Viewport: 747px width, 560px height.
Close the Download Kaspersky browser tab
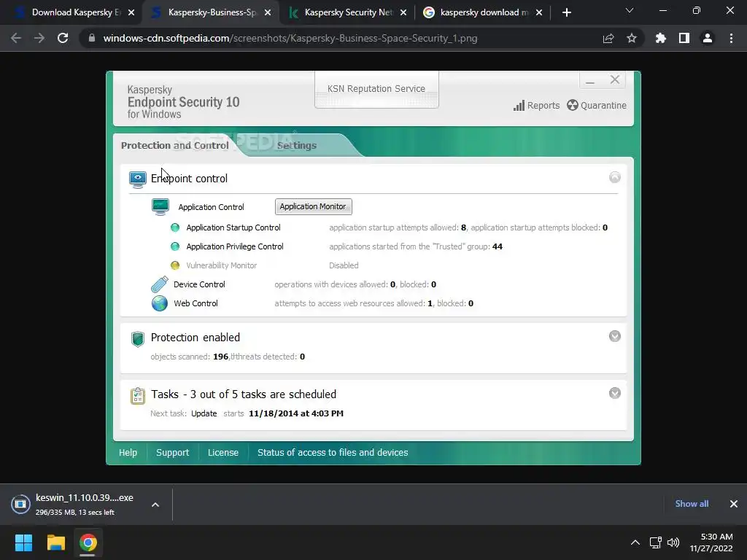[131, 12]
